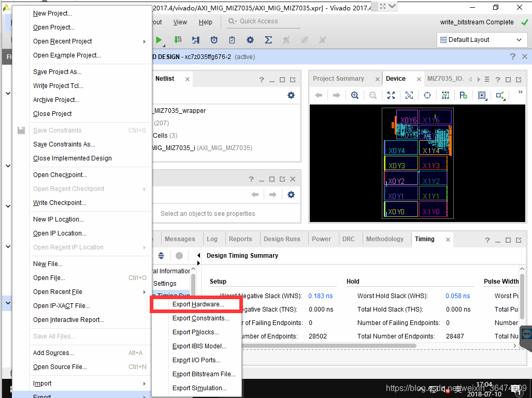Click the Settings gear in main toolbar
This screenshot has width=532, height=398.
[250, 40]
